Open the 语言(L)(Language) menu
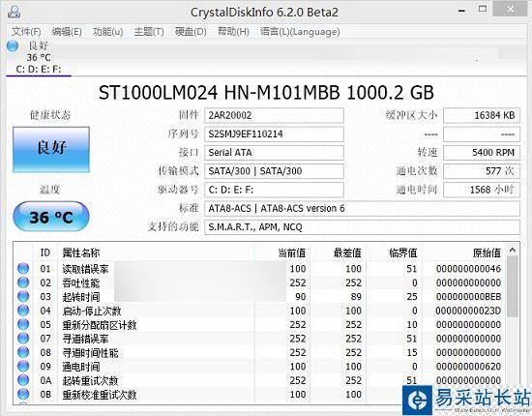 point(300,32)
